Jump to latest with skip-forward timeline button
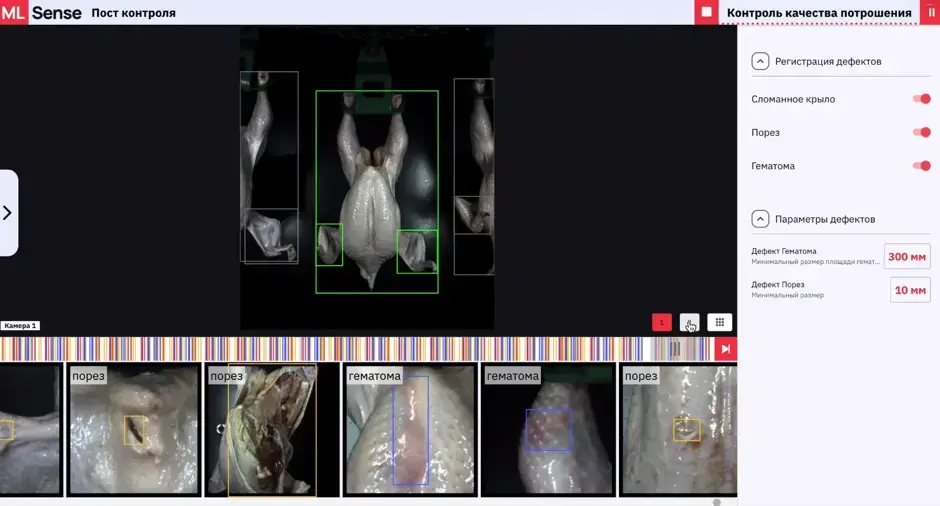Viewport: 940px width, 506px height. pyautogui.click(x=725, y=349)
